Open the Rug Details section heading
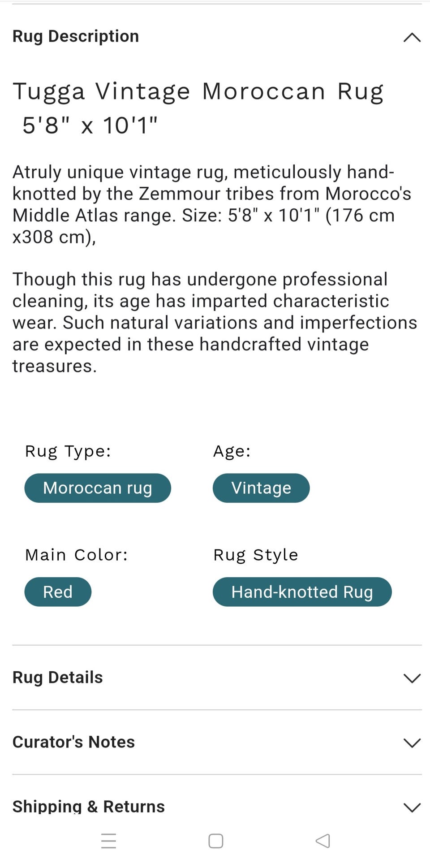 click(58, 678)
